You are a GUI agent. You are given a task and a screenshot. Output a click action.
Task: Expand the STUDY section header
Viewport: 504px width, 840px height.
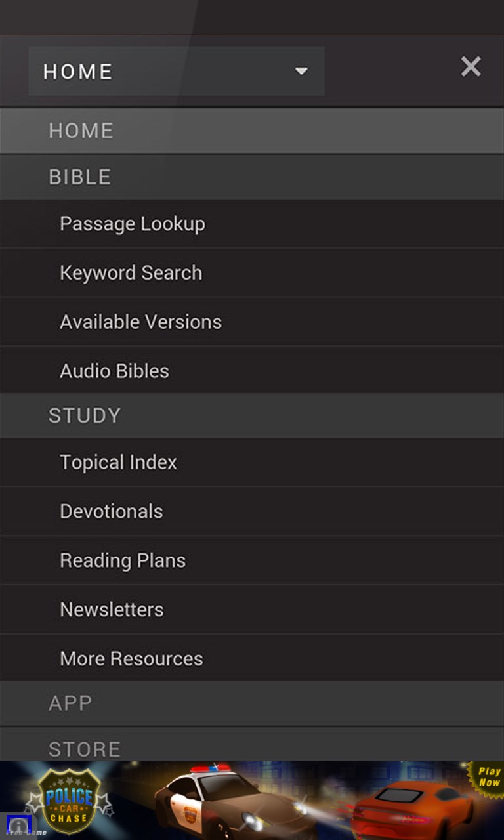(83, 415)
